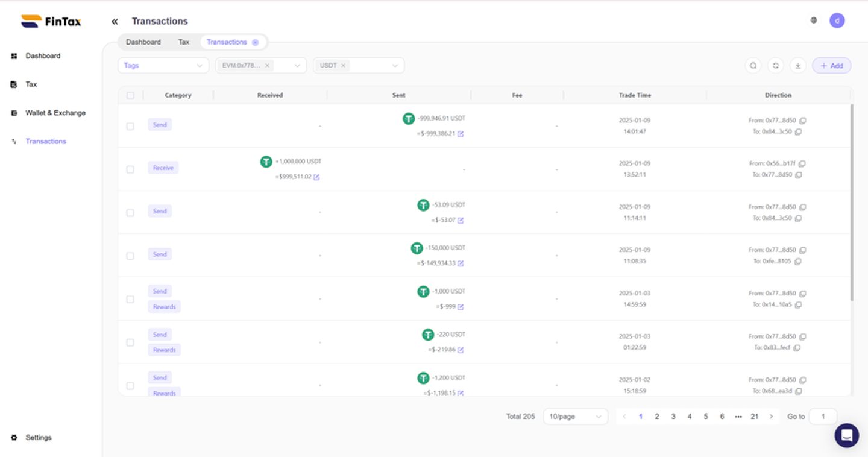Open the user avatar menu
This screenshot has height=457, width=868.
pos(837,20)
